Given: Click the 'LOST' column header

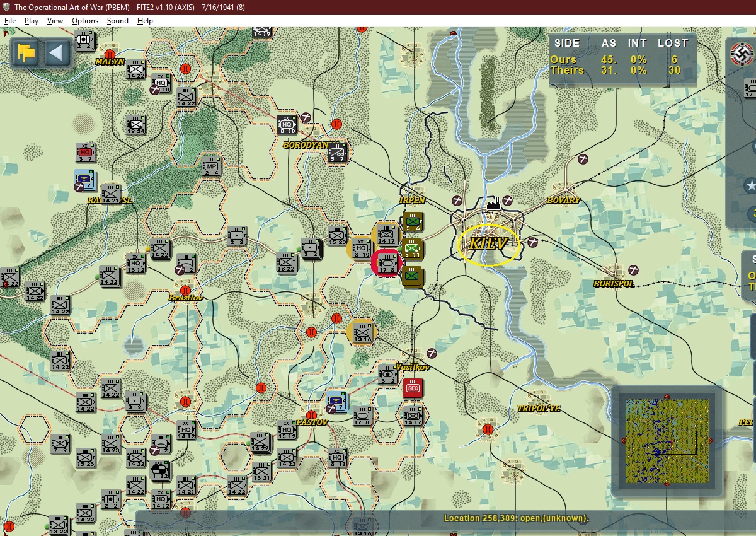Looking at the screenshot, I should [673, 43].
